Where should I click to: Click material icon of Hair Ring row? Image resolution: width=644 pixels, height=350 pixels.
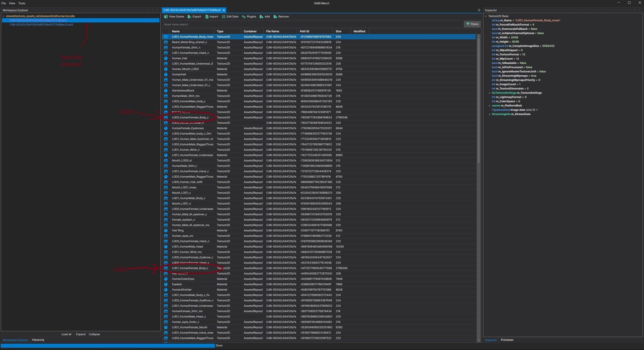(166, 230)
